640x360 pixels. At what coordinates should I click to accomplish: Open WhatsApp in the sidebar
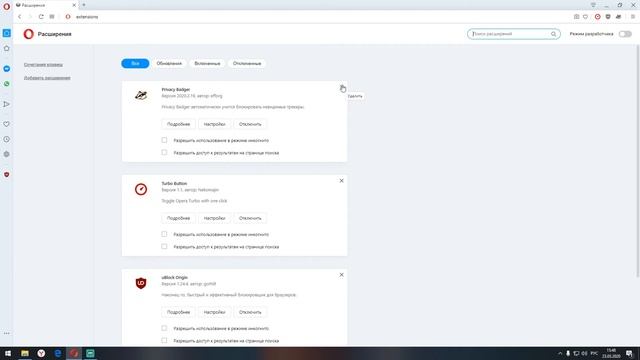tap(7, 84)
